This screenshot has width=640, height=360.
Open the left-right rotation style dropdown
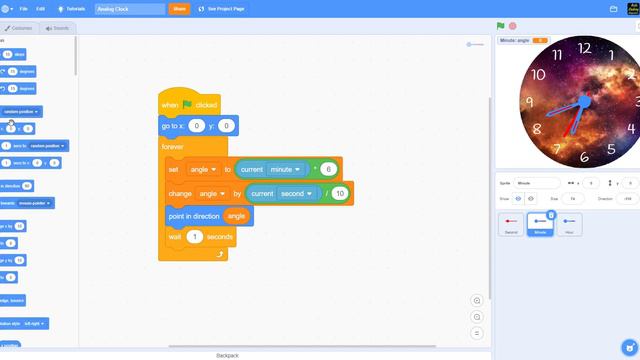(34, 324)
